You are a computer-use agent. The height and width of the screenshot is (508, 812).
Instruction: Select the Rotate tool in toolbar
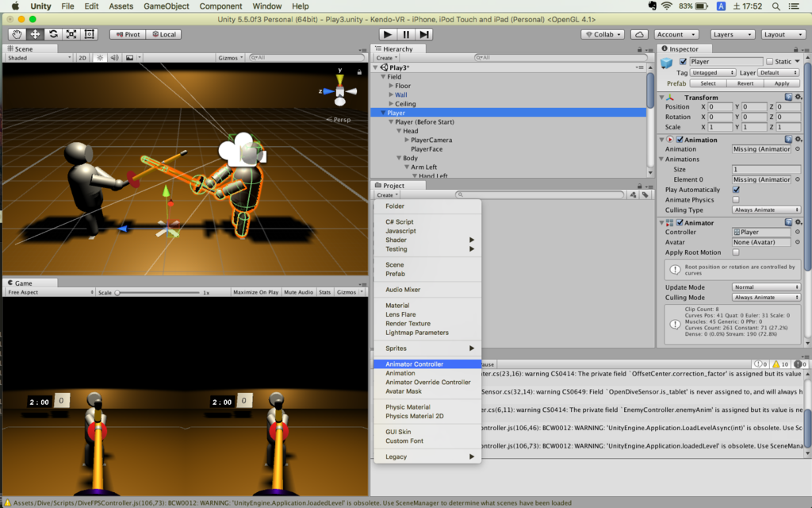(x=53, y=34)
